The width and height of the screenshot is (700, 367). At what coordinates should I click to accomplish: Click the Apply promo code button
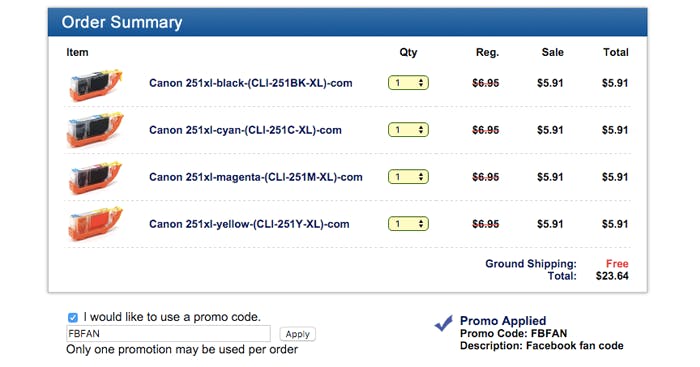tap(297, 334)
